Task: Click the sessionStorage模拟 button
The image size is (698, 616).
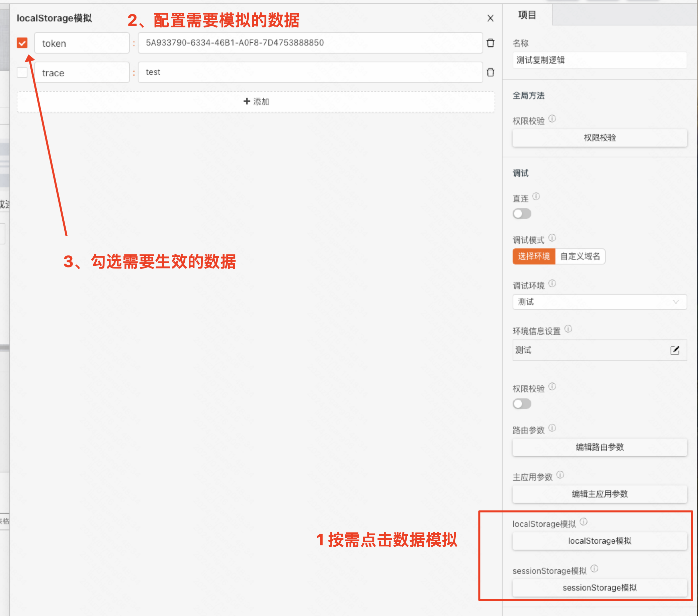Action: 600,588
